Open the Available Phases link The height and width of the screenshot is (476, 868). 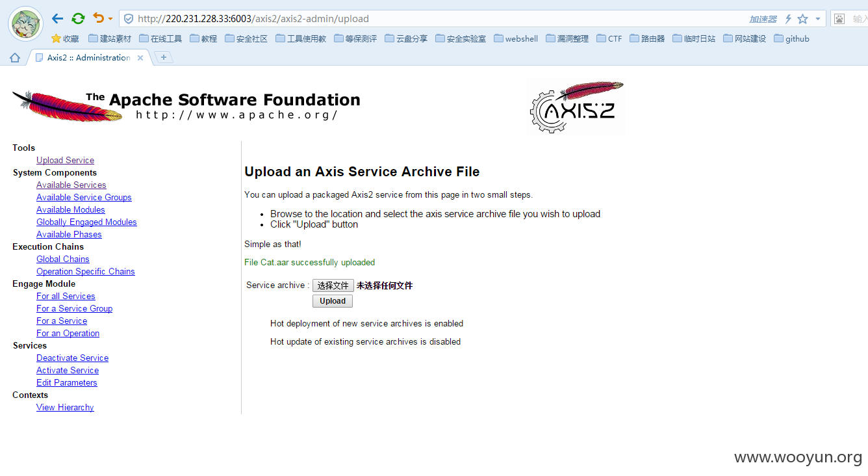(x=69, y=234)
